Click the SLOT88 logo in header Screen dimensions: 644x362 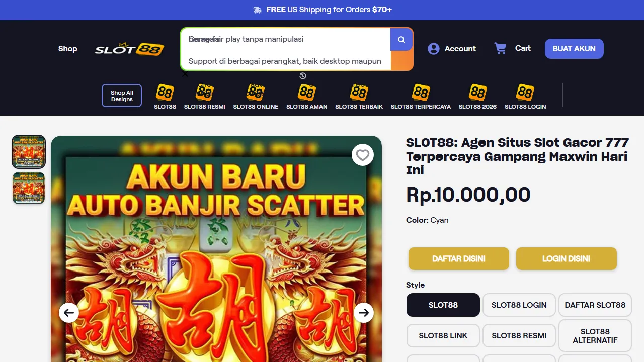129,49
